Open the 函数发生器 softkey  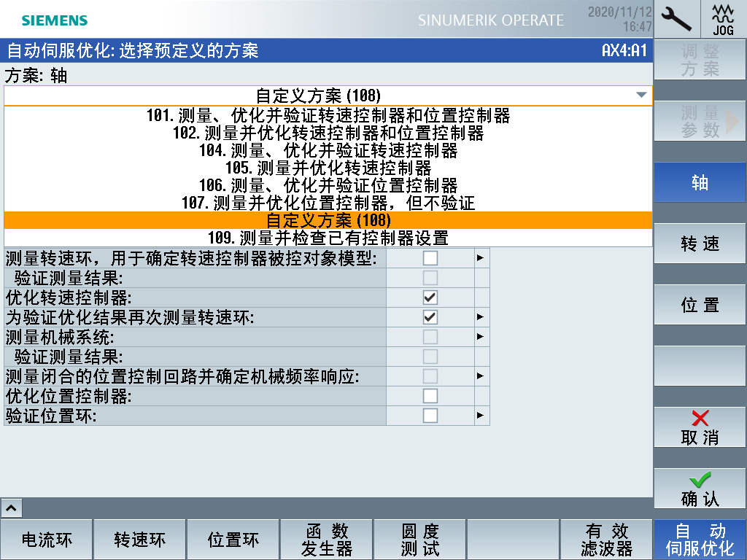[327, 540]
